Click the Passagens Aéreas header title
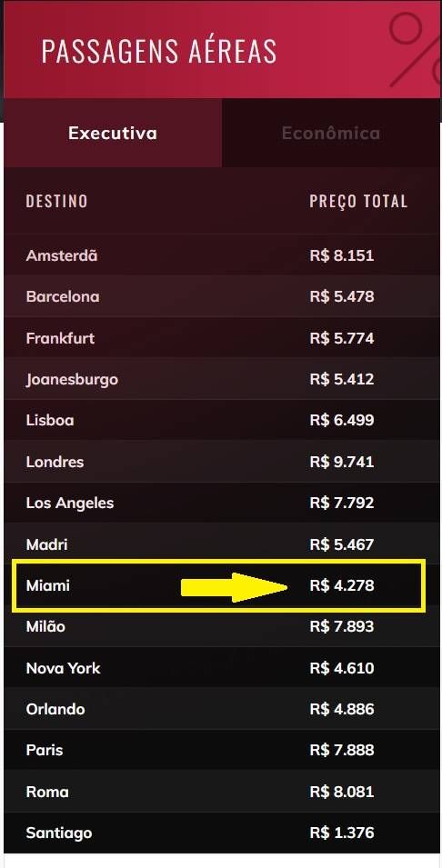442x868 pixels. (159, 51)
